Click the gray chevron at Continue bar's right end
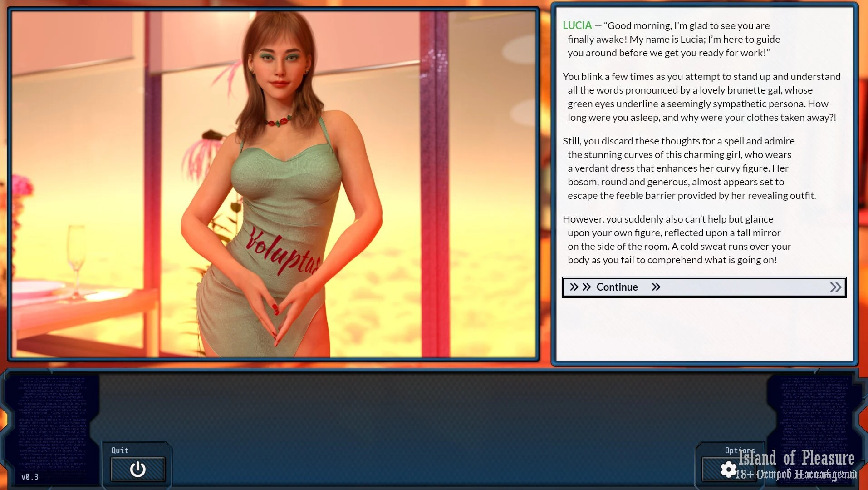Screen dimensions: 868x490 click(835, 287)
